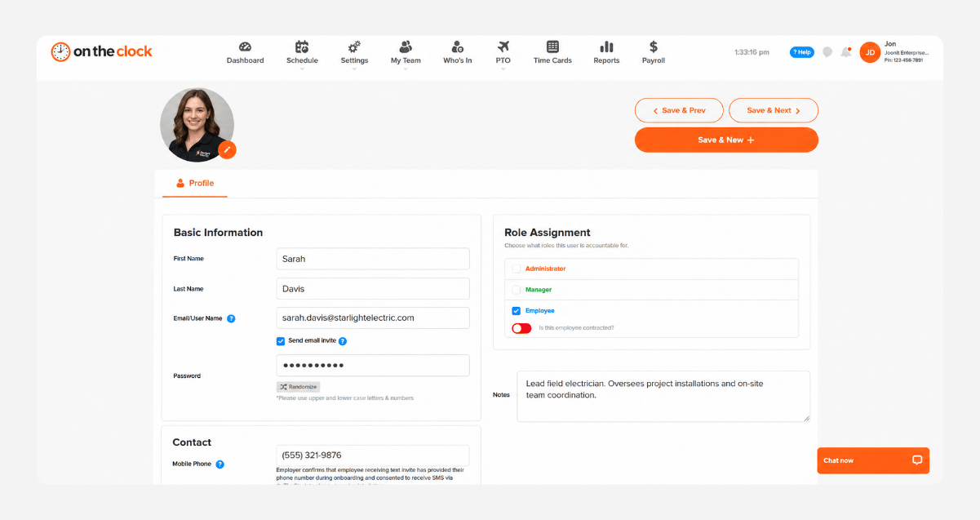
Task: Click the Last Name field
Action: [x=373, y=288]
